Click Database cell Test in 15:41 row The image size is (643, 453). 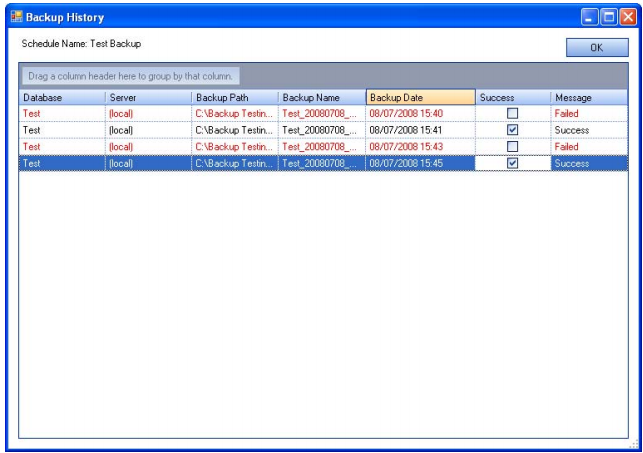coord(62,130)
